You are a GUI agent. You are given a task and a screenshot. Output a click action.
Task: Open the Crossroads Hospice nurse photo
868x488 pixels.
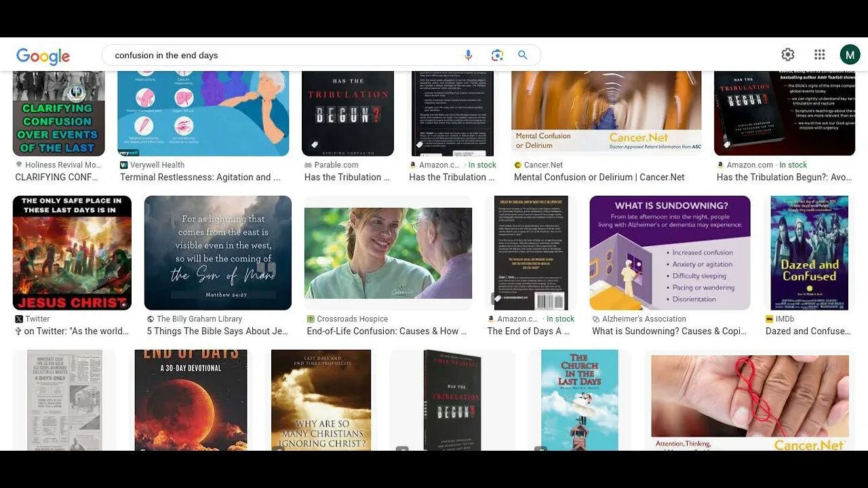coord(388,253)
